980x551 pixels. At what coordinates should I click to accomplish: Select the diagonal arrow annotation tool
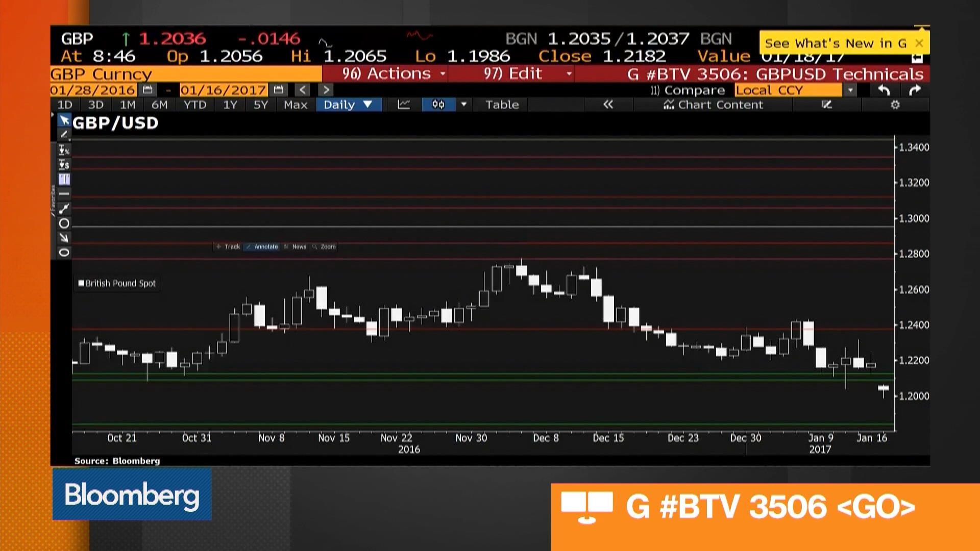click(x=64, y=238)
